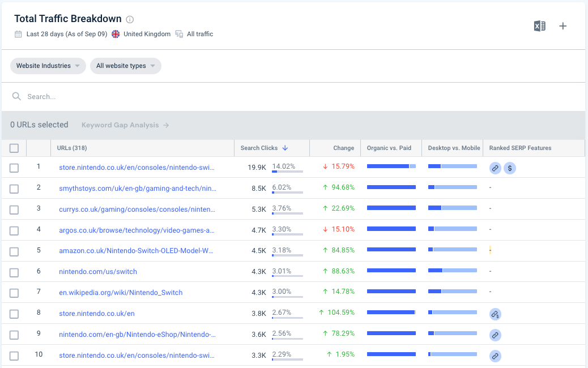
Task: Click the search magnifier icon
Action: pyautogui.click(x=16, y=96)
